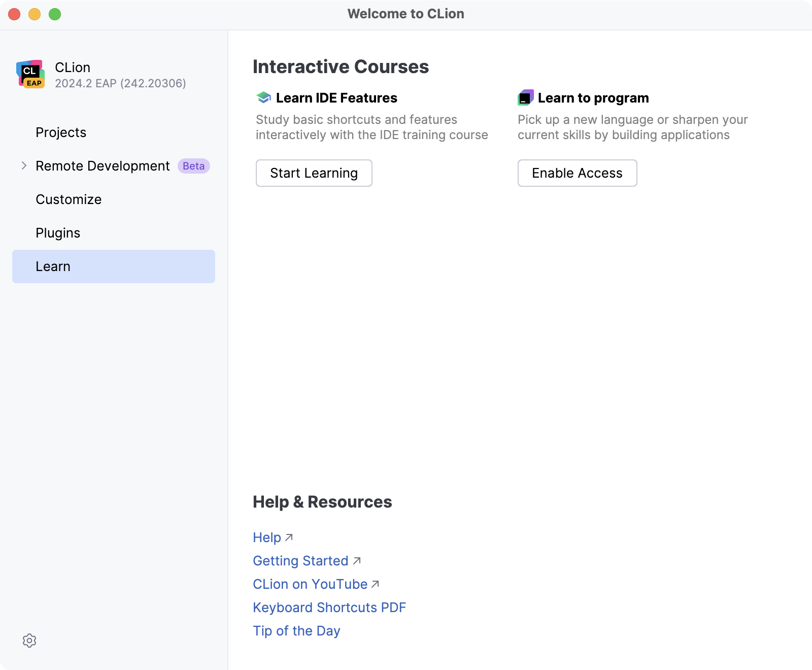
Task: Click the arrow icon beside CLion on YouTube
Action: tap(375, 584)
